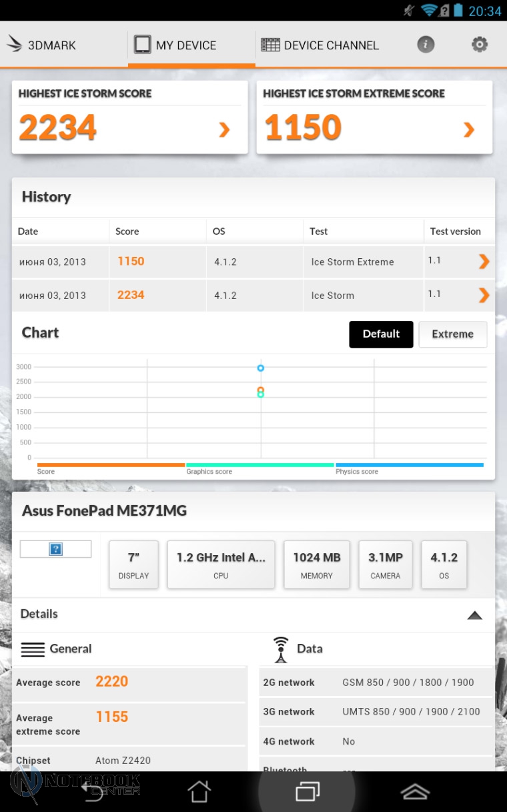The height and width of the screenshot is (812, 507).
Task: Select the Default chart toggle
Action: pos(381,334)
